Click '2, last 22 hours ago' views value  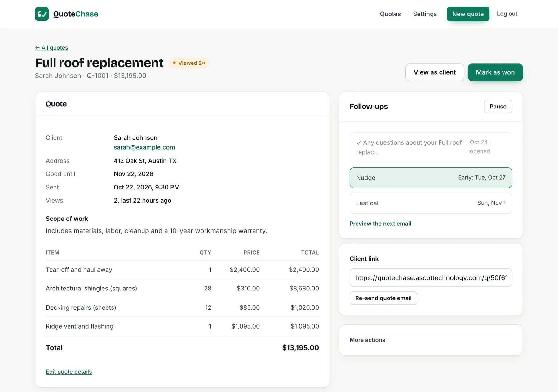click(142, 200)
